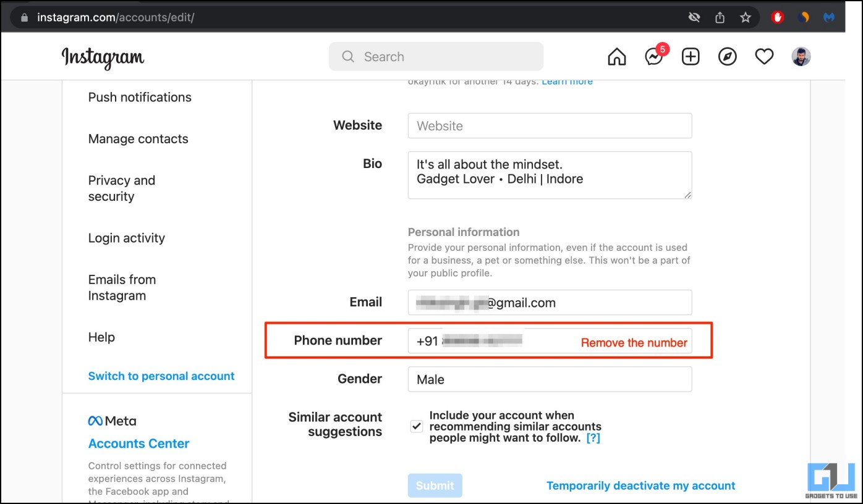Open the blue Malwarebytes extension
Screen dimensions: 863x504
pyautogui.click(x=830, y=17)
